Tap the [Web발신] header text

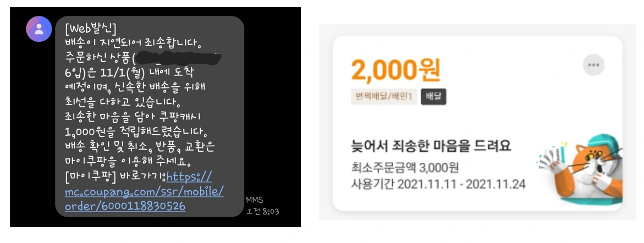91,30
